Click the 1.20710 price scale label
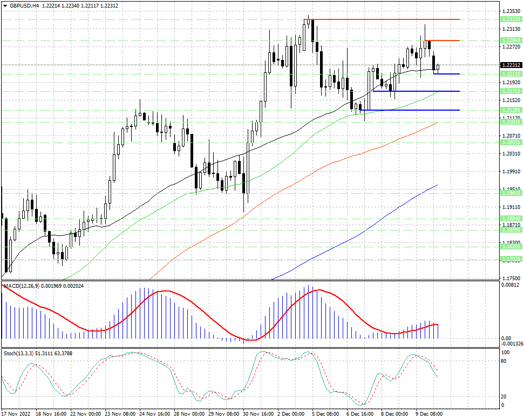 pyautogui.click(x=511, y=136)
